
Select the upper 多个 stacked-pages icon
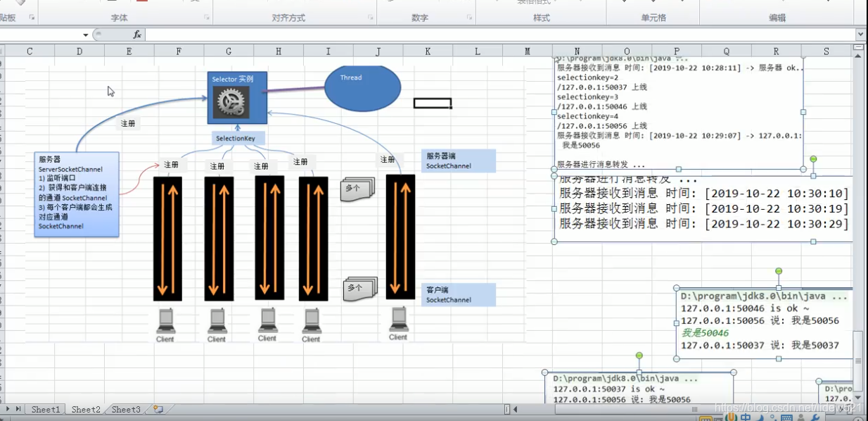(357, 189)
